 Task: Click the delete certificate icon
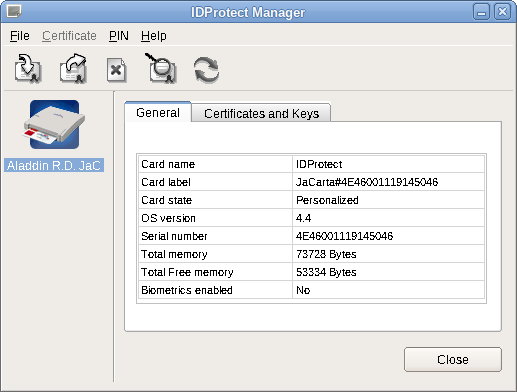[117, 70]
